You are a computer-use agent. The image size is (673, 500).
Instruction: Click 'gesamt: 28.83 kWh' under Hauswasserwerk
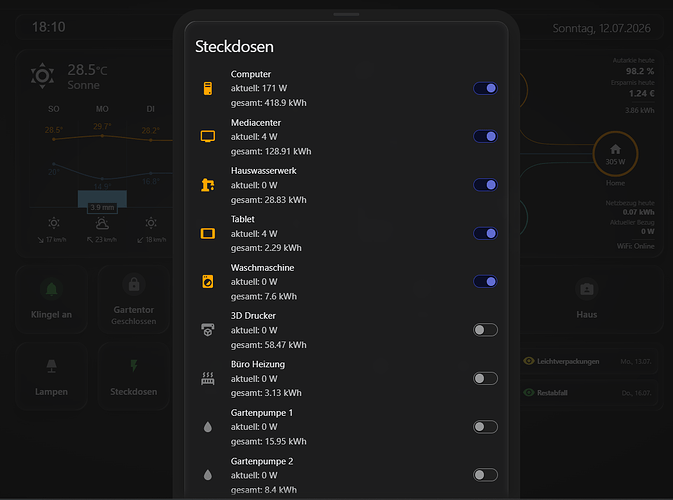(269, 200)
